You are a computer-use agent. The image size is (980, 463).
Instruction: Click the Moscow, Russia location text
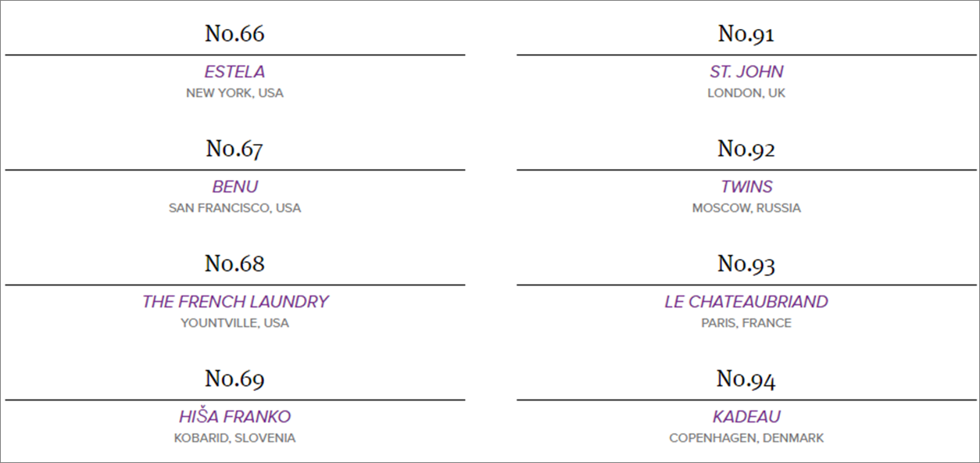click(746, 208)
